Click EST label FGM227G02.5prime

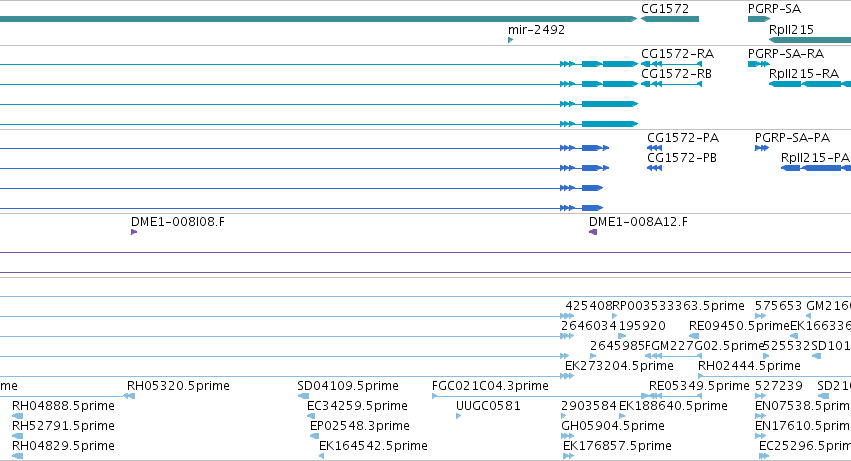pos(704,346)
